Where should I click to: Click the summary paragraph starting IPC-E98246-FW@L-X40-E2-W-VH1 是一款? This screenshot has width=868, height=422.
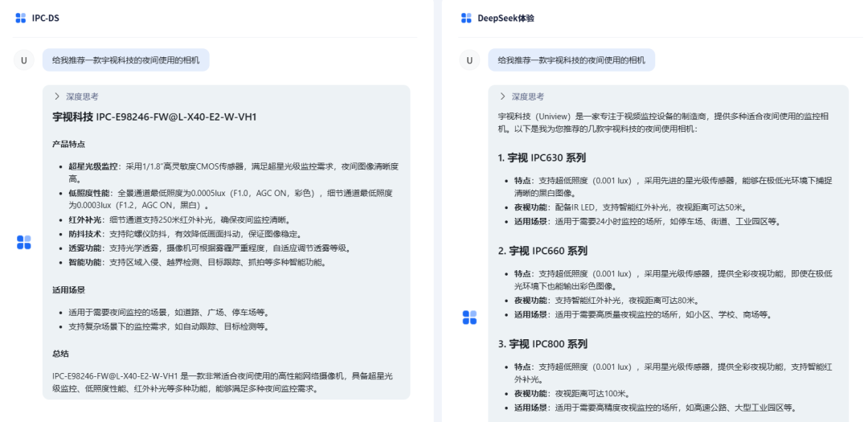(x=223, y=382)
